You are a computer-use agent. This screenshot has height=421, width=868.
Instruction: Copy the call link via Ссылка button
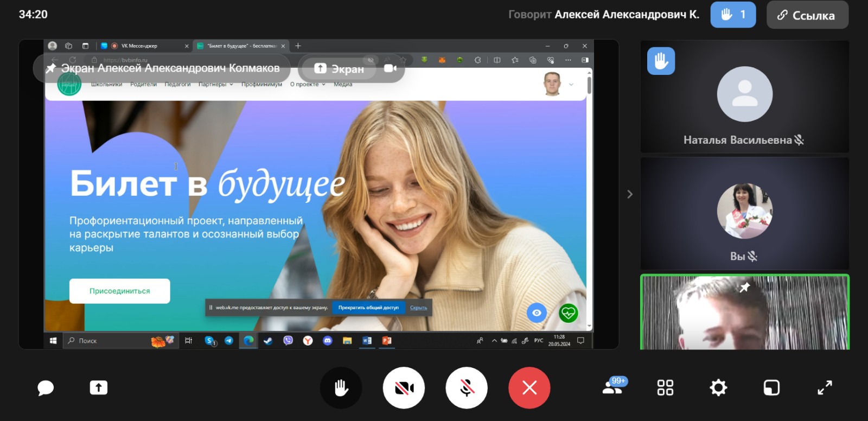pyautogui.click(x=807, y=15)
